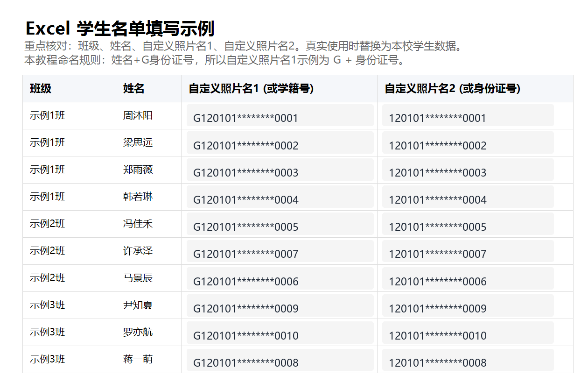The height and width of the screenshot is (383, 588).
Task: Click the value G120101********0002
Action: click(x=280, y=142)
